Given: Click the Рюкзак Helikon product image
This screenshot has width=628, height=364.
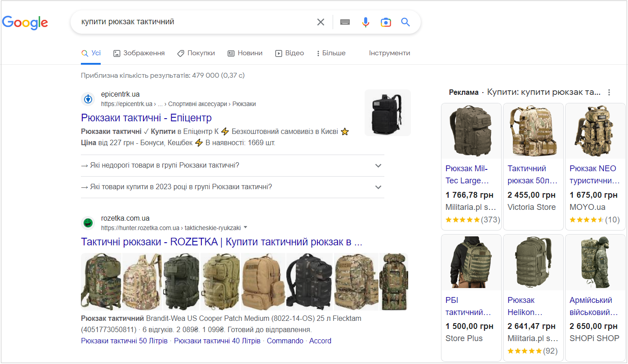Looking at the screenshot, I should [x=533, y=262].
